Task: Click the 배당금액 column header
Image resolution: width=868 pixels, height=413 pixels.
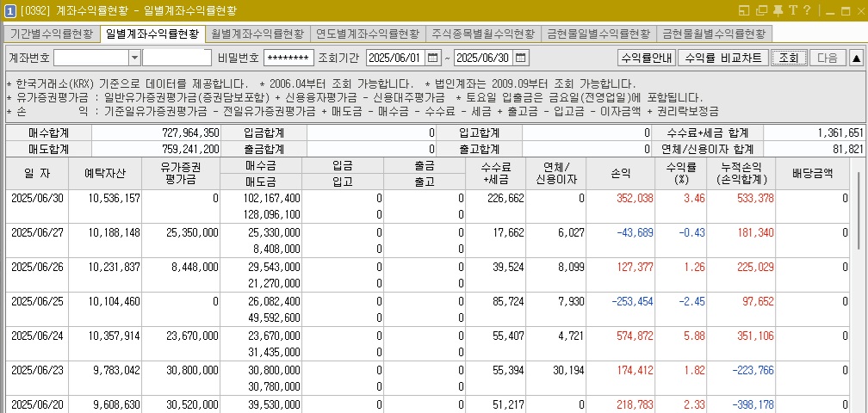Action: pos(813,174)
